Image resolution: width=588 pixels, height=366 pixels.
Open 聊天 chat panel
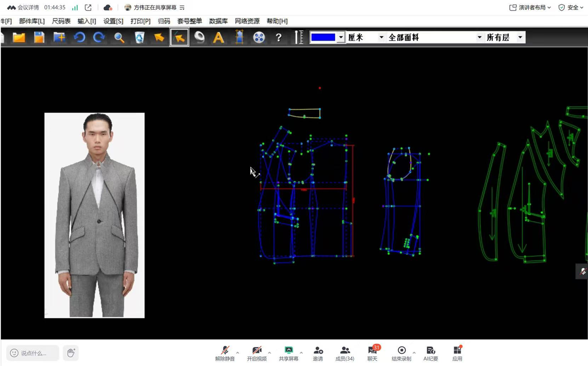tap(372, 353)
